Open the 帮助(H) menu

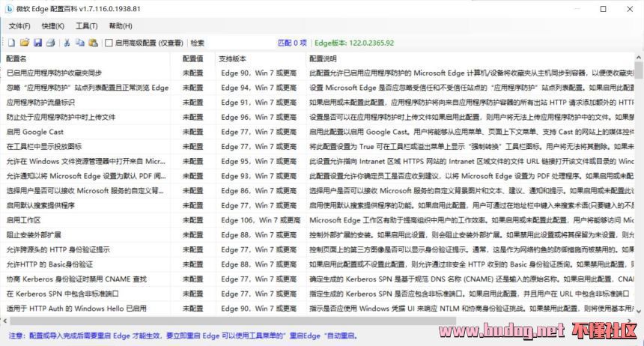pyautogui.click(x=121, y=26)
